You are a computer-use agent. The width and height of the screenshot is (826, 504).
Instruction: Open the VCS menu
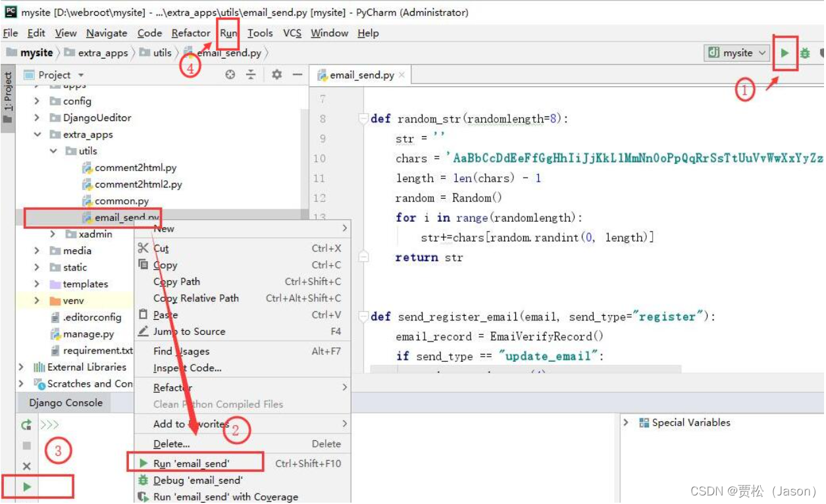(292, 33)
